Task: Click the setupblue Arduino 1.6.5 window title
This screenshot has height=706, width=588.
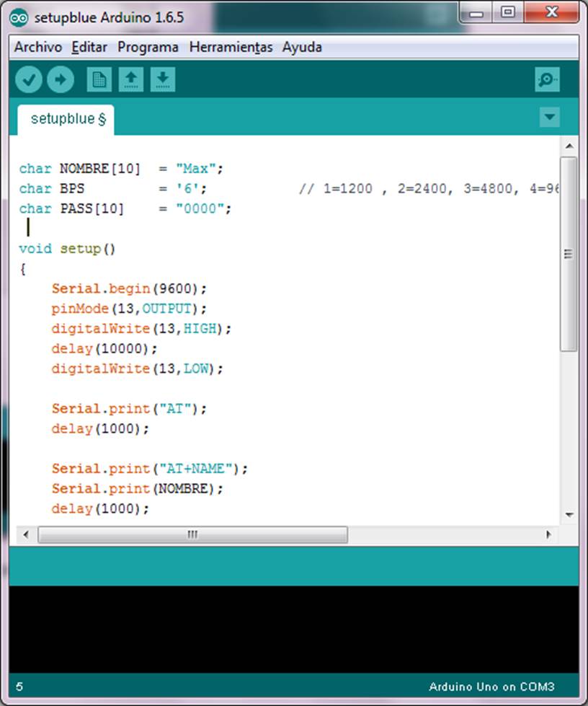Action: 109,17
